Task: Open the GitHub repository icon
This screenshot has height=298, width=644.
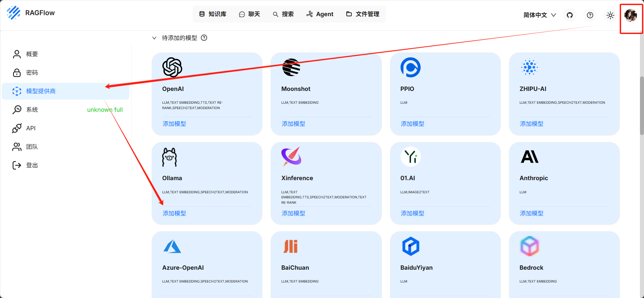Action: click(x=570, y=15)
